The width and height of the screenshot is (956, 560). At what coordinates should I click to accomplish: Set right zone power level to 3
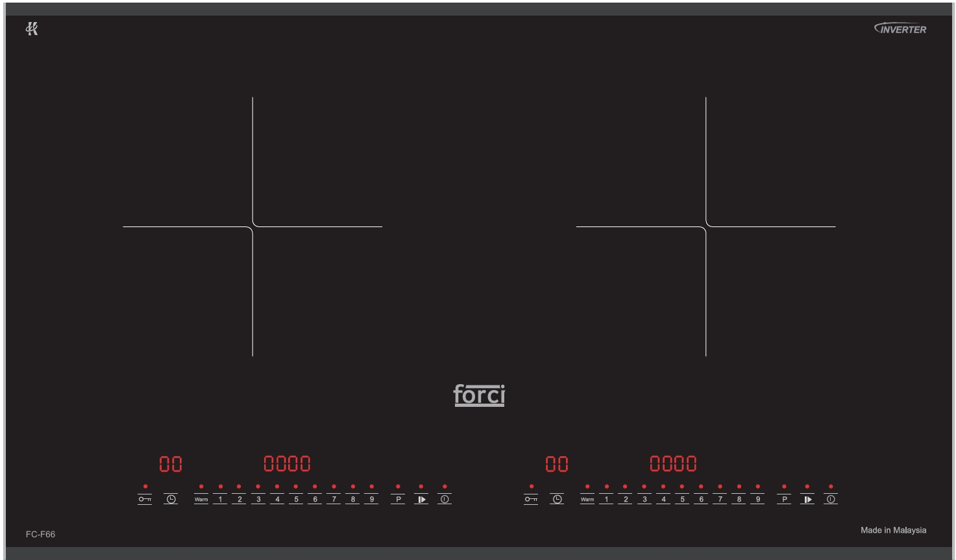[x=644, y=499]
